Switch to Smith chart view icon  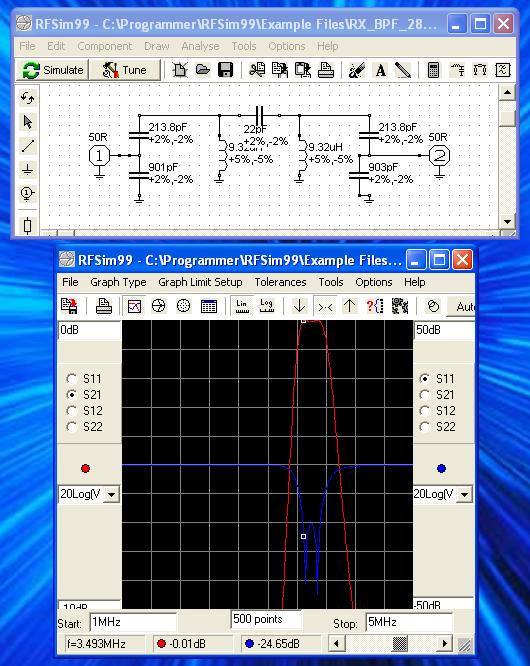coord(158,306)
